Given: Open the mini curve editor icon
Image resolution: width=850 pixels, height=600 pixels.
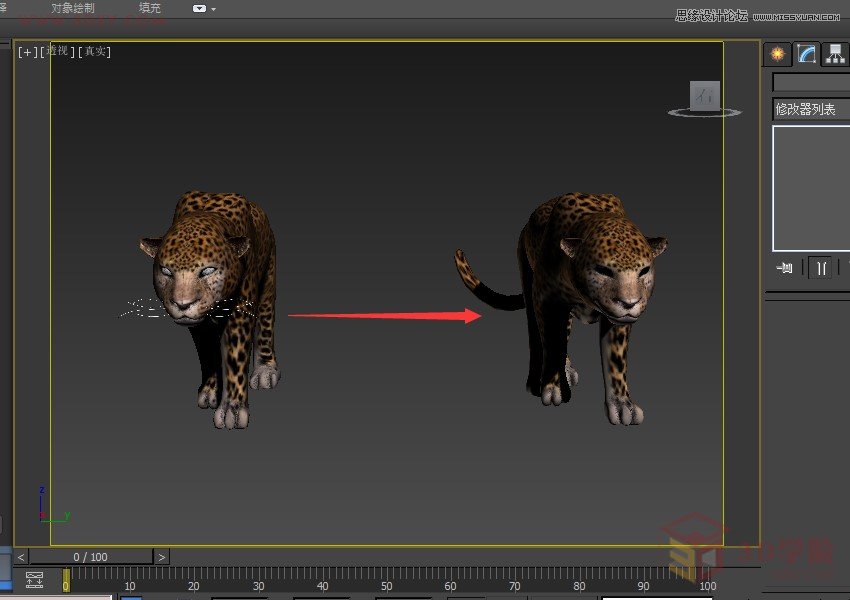Looking at the screenshot, I should coord(35,579).
